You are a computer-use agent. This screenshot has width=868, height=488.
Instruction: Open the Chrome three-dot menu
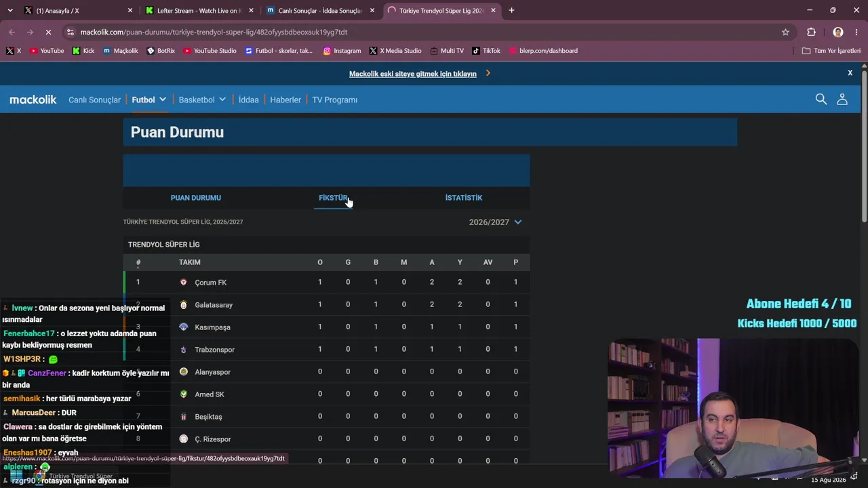856,32
